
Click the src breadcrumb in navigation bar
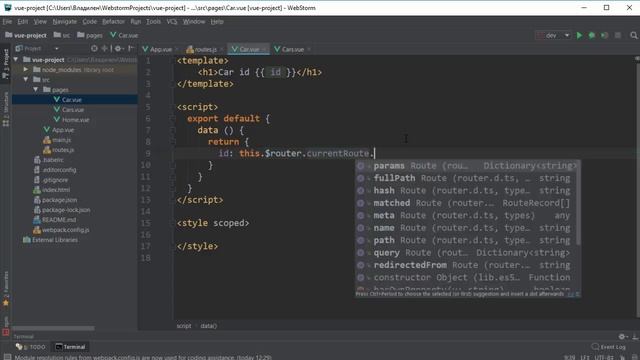pyautogui.click(x=62, y=36)
